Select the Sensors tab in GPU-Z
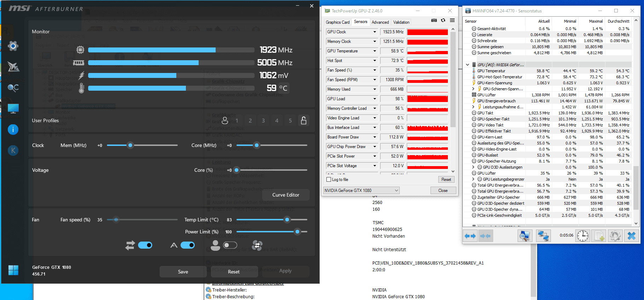 360,22
